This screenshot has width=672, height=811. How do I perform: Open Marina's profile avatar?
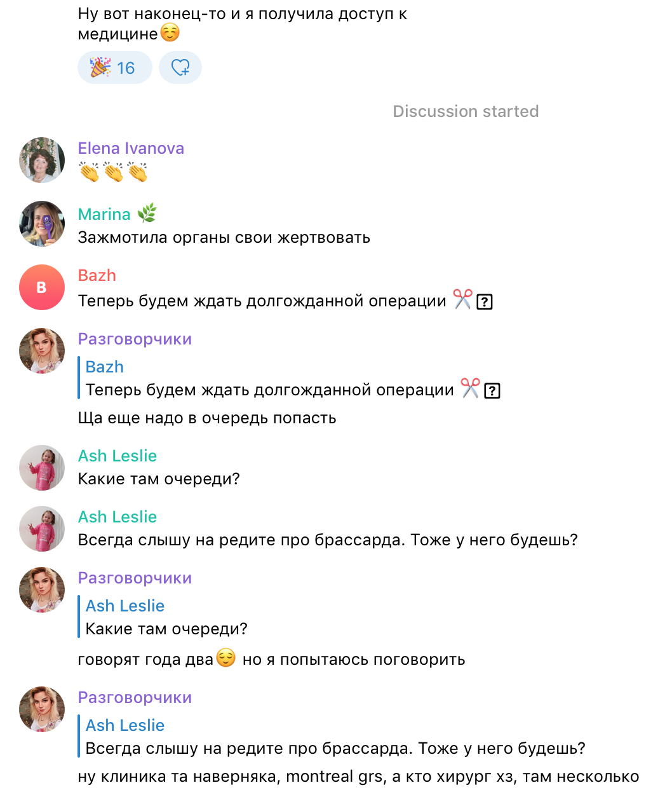click(x=42, y=224)
